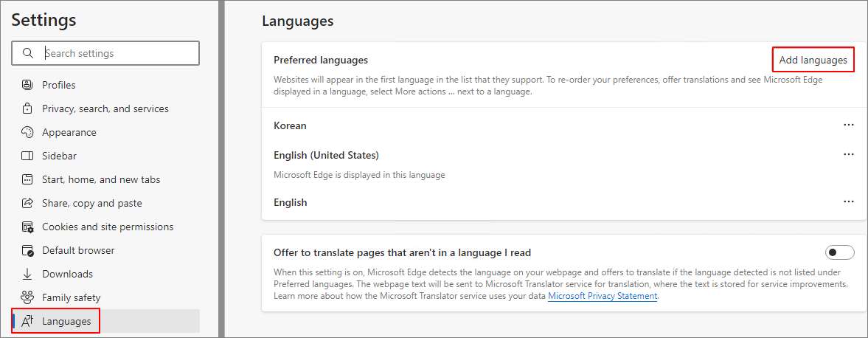Select English (United States) language name
The image size is (868, 338).
click(x=326, y=155)
